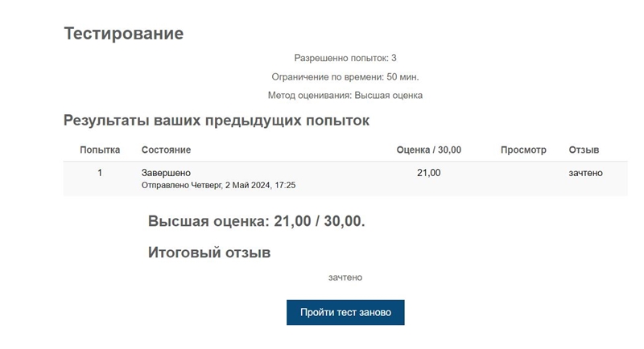The width and height of the screenshot is (644, 349).
Task: Select the "Тестирование" page heading
Action: pos(124,33)
